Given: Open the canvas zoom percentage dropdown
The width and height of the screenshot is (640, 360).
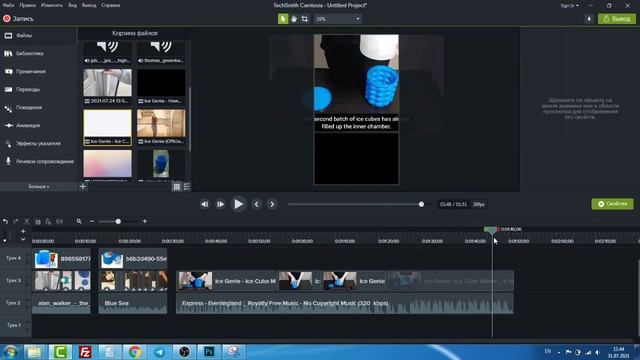Looking at the screenshot, I should point(338,19).
